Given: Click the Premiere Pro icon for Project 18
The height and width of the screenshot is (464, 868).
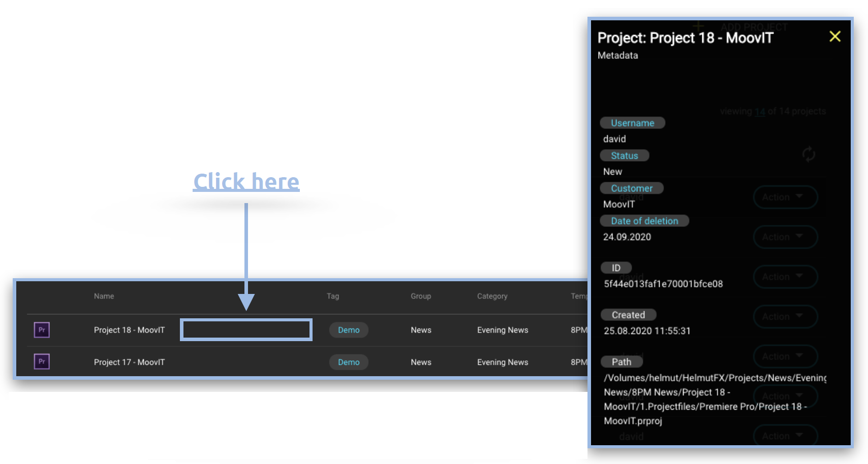Looking at the screenshot, I should 42,330.
